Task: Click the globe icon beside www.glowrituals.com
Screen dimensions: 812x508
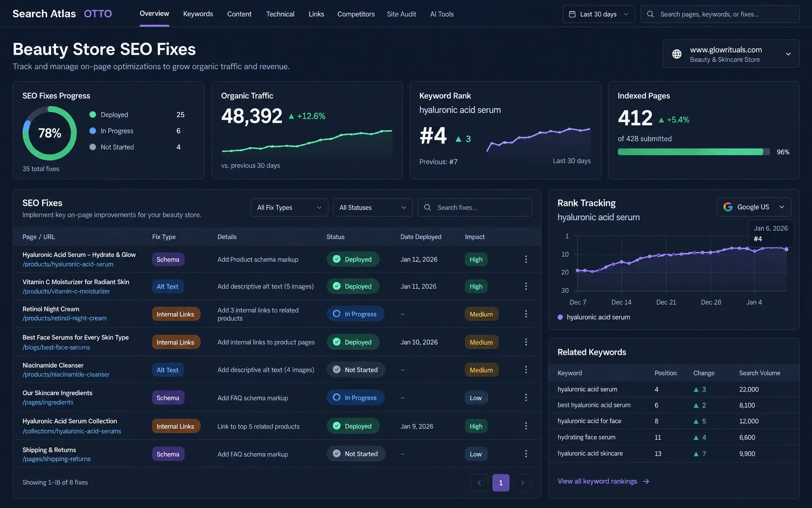Action: pyautogui.click(x=677, y=54)
